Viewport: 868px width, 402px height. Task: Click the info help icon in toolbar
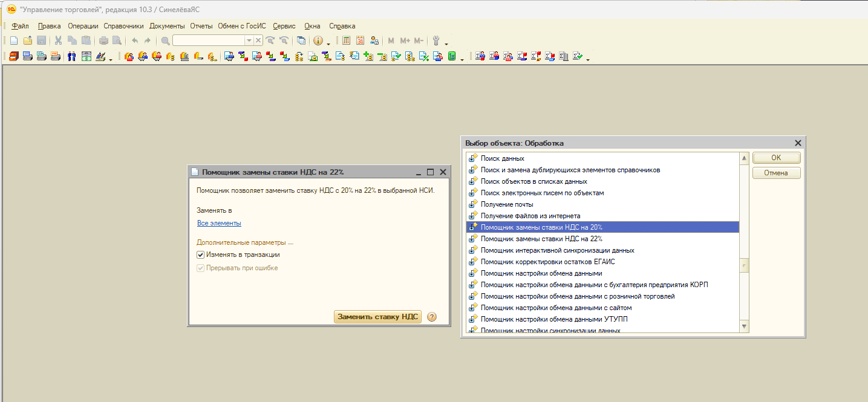[x=318, y=41]
